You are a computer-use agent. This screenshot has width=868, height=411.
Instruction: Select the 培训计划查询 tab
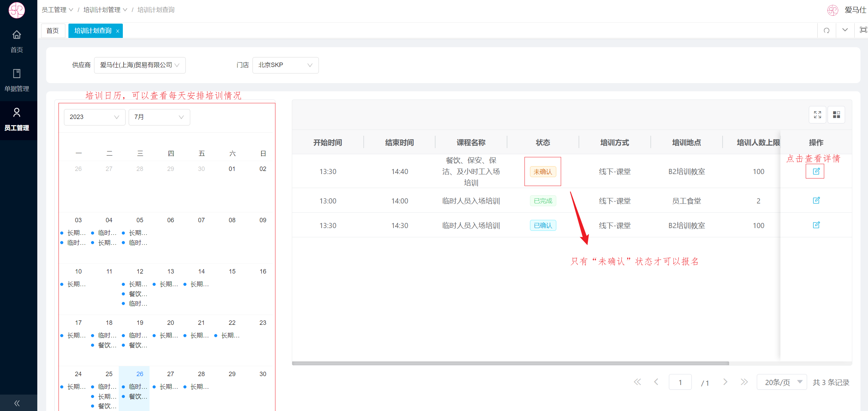(93, 30)
